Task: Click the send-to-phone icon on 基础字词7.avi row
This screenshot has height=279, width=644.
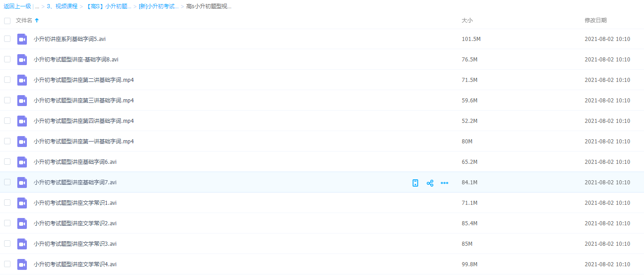Action: pos(415,183)
